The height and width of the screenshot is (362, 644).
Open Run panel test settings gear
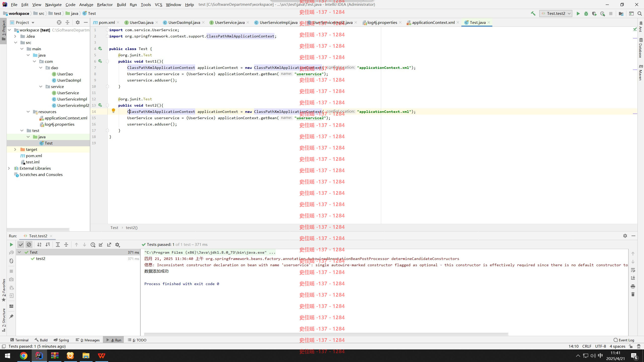pos(117,245)
